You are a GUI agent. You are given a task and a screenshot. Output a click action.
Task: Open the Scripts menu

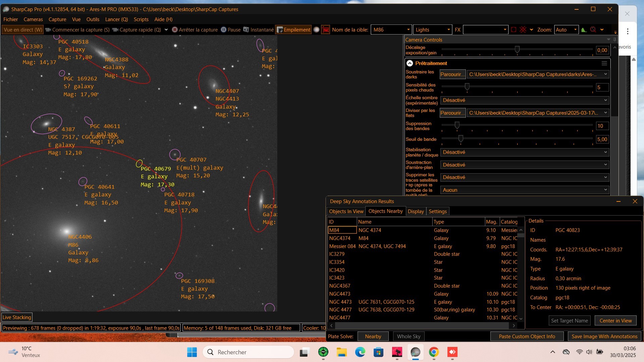(x=141, y=19)
